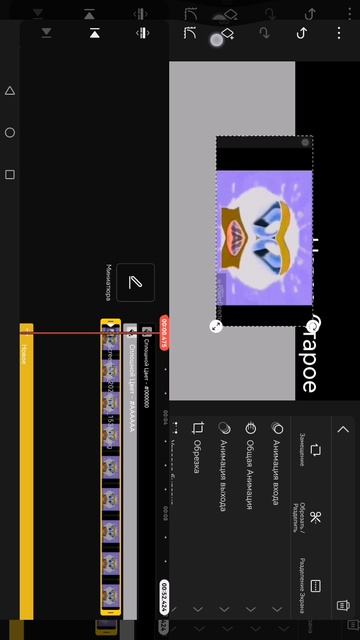Tap the Android recents square button
360x640 pixels.
[10, 175]
